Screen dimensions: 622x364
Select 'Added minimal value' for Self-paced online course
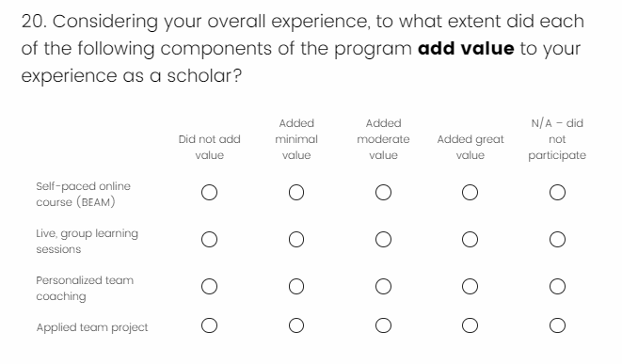pyautogui.click(x=296, y=192)
